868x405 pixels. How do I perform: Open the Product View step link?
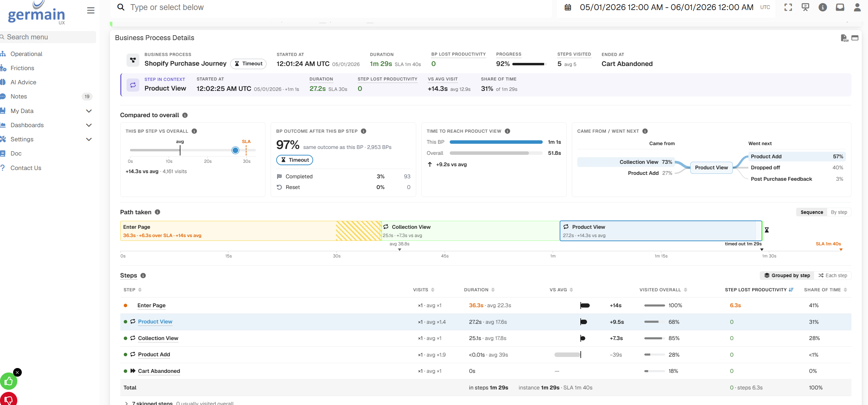coord(155,322)
